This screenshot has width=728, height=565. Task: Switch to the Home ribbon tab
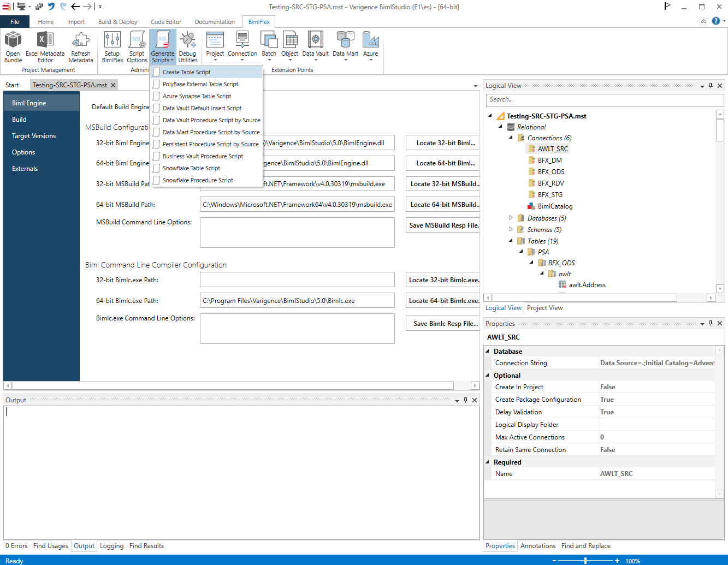pos(45,22)
